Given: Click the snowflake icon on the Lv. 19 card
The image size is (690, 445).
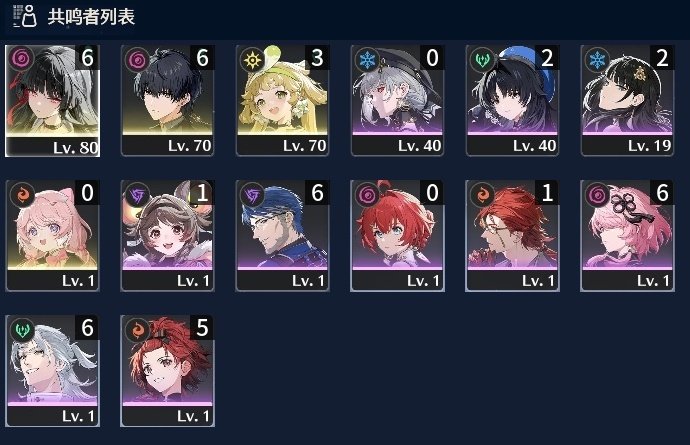Looking at the screenshot, I should point(597,59).
